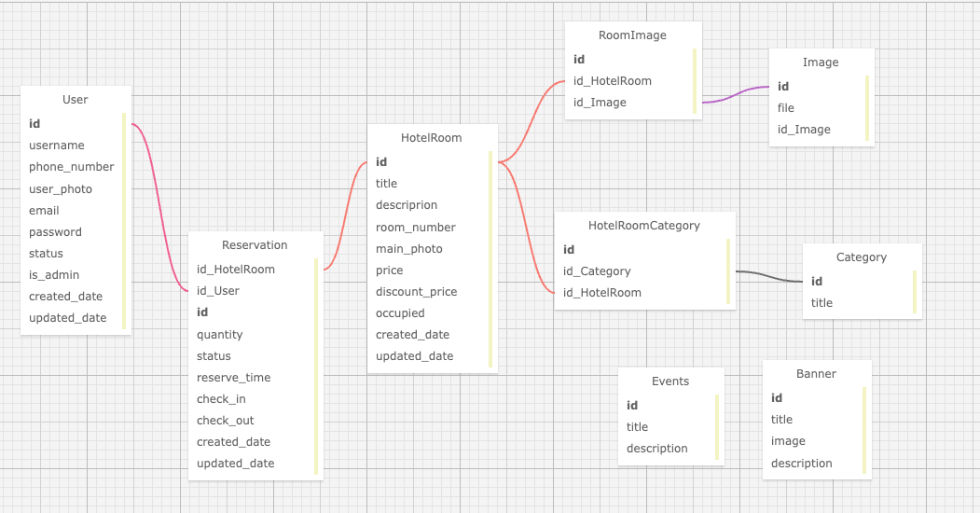Select the HotelRoomCategory table header
Screen dimensions: 980x513
[643, 226]
